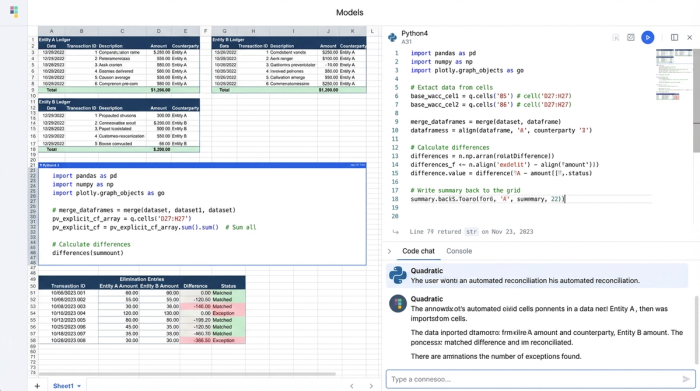This screenshot has height=391, width=700.
Task: Select column F header
Action: click(x=205, y=31)
